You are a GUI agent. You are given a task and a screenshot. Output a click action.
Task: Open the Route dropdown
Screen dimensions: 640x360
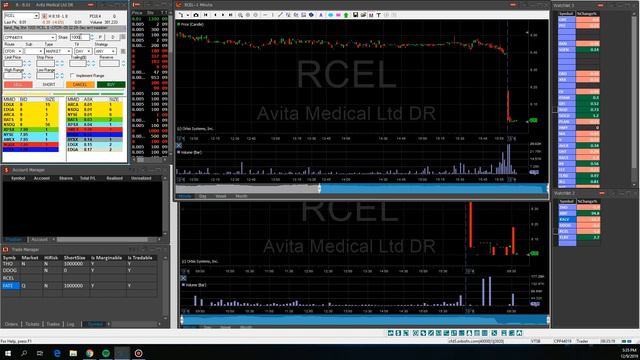[19, 51]
